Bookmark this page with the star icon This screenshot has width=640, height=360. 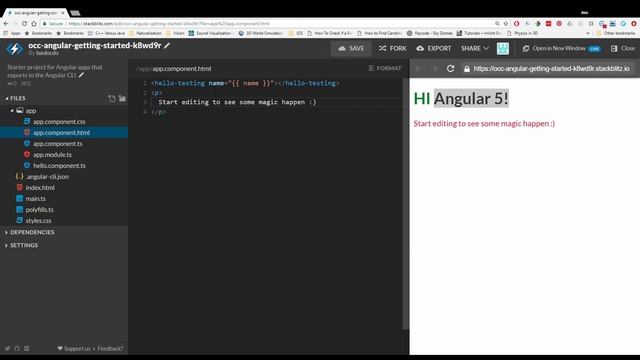[506, 24]
